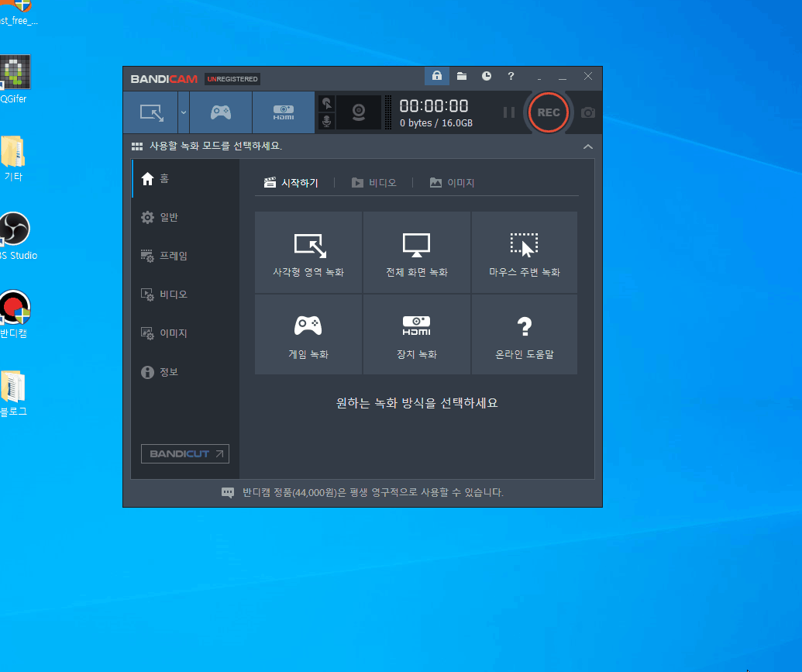The height and width of the screenshot is (672, 802).
Task: Toggle mouse cursor effect icon
Action: [327, 103]
